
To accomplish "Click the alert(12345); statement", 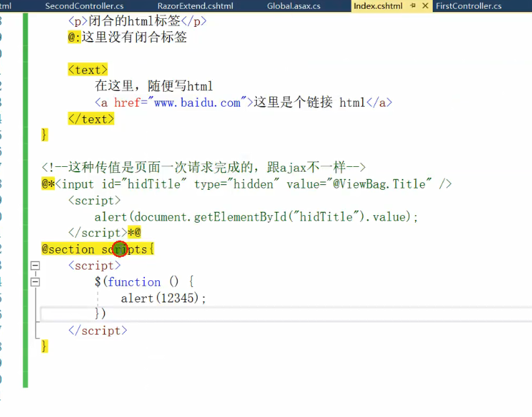I will [163, 298].
